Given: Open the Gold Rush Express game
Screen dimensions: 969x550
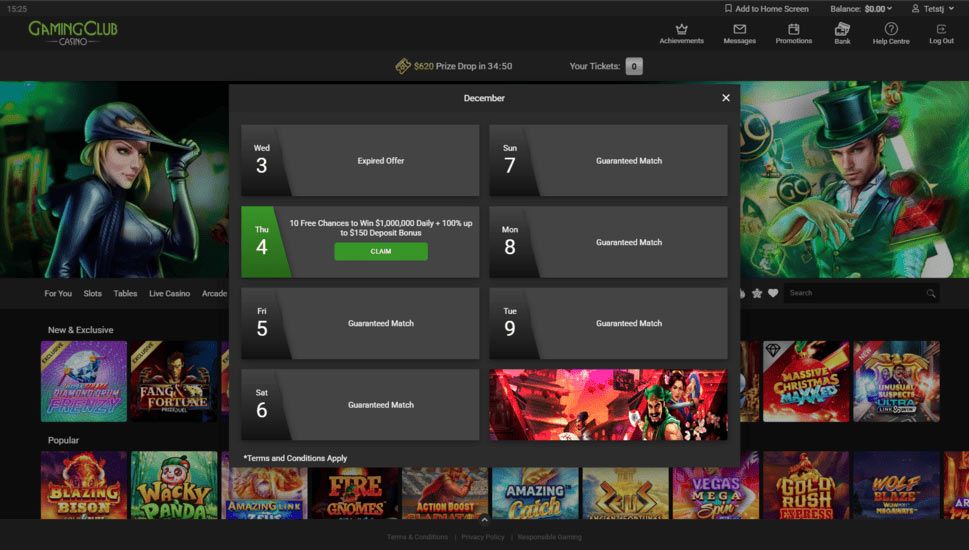Looking at the screenshot, I should 806,485.
